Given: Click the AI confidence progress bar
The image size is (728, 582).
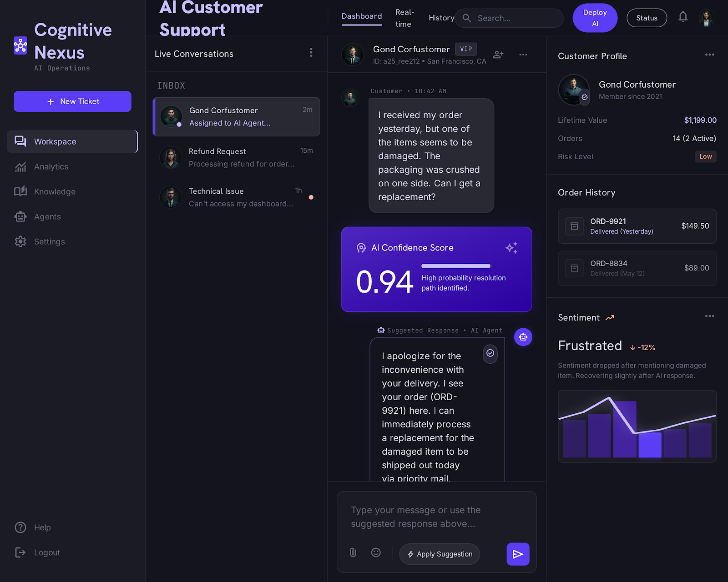Looking at the screenshot, I should [x=456, y=266].
